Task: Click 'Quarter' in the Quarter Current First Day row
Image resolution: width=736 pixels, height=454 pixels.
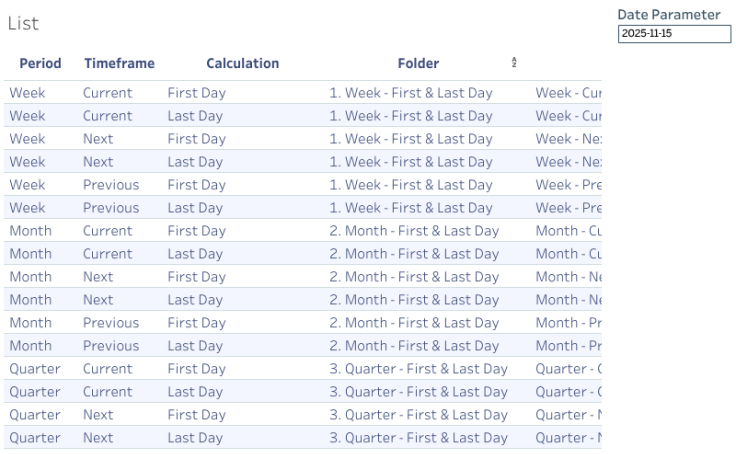Action: coord(34,369)
